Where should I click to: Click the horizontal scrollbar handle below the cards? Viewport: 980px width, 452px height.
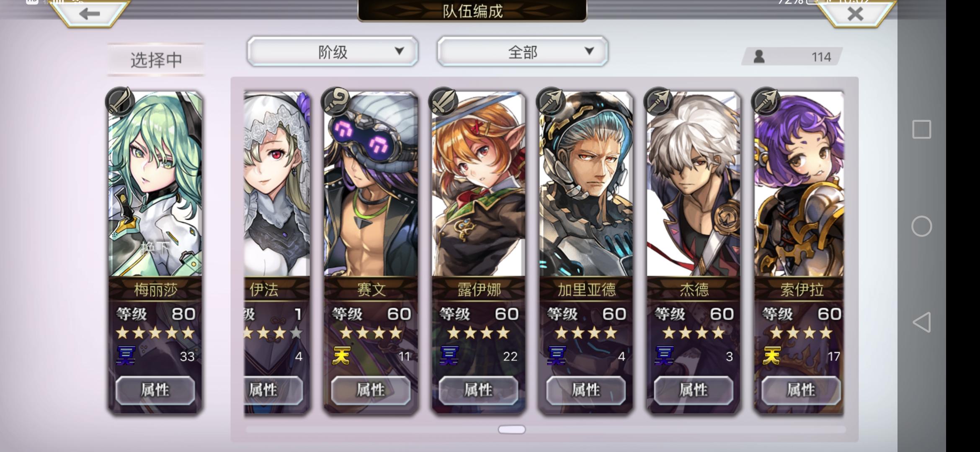click(512, 429)
